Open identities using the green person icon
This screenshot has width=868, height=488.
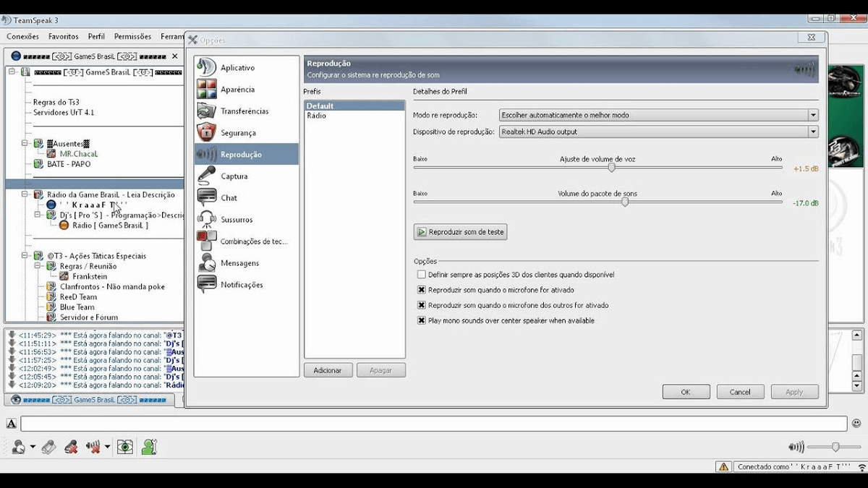[x=148, y=447]
